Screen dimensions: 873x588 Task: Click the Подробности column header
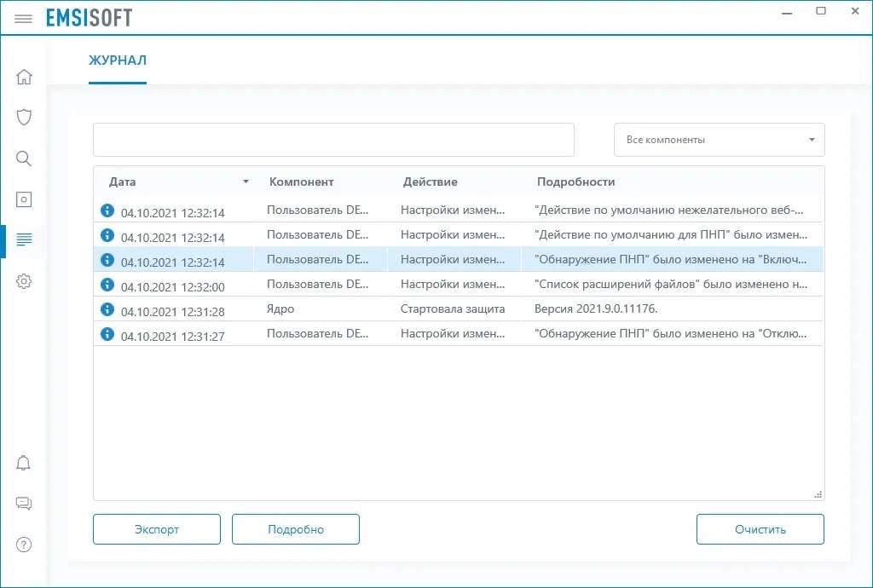point(575,182)
